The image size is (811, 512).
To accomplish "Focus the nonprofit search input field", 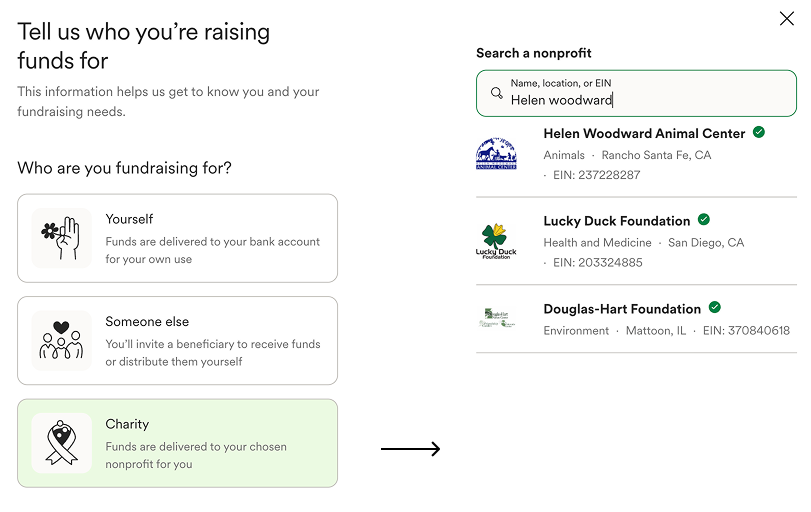I will 636,93.
